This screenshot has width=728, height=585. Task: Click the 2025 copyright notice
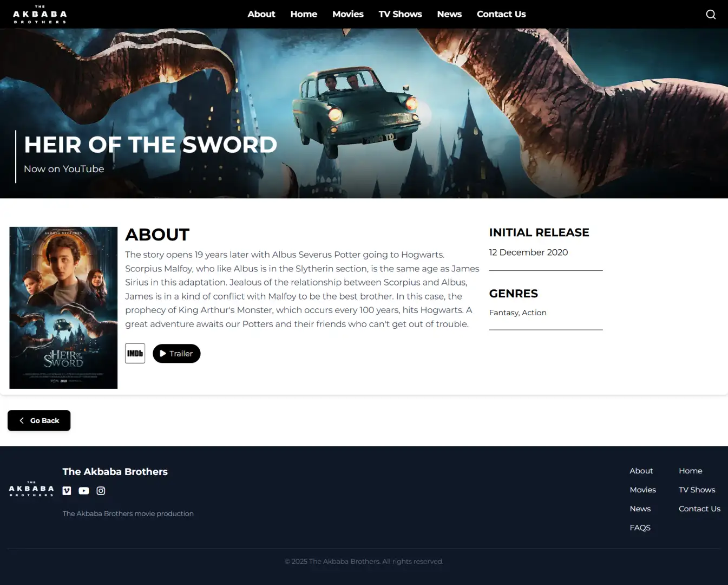coord(364,562)
